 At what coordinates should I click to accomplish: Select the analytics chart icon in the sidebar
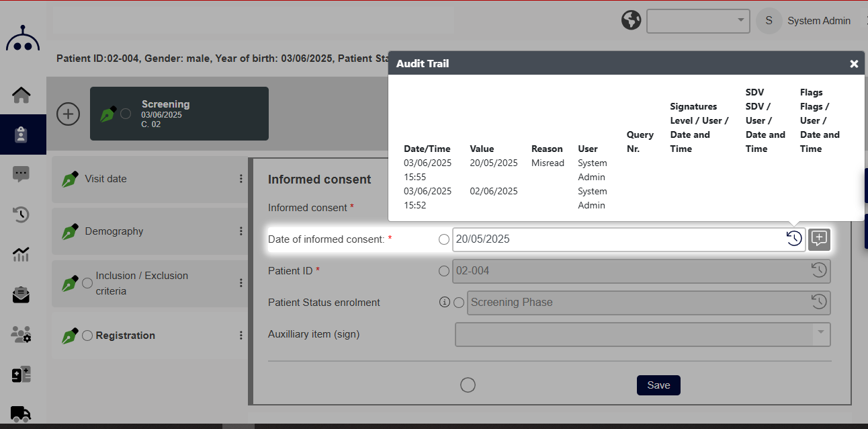[20, 255]
